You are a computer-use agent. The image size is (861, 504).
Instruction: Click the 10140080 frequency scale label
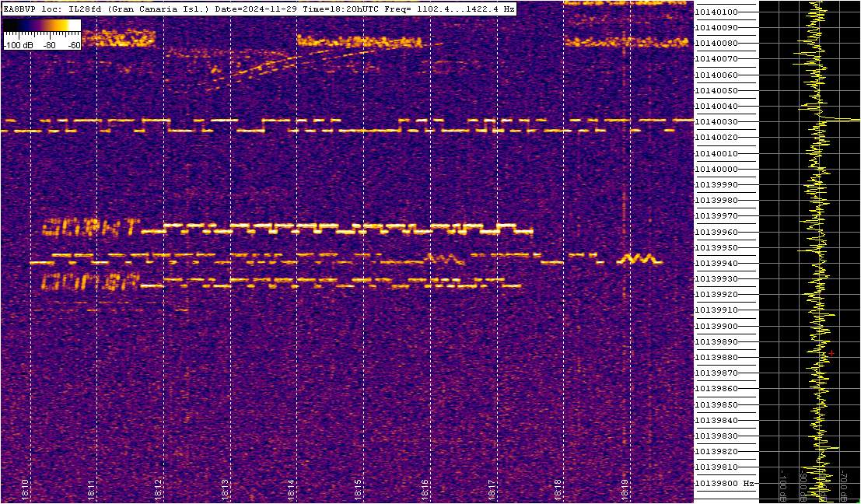[x=716, y=44]
